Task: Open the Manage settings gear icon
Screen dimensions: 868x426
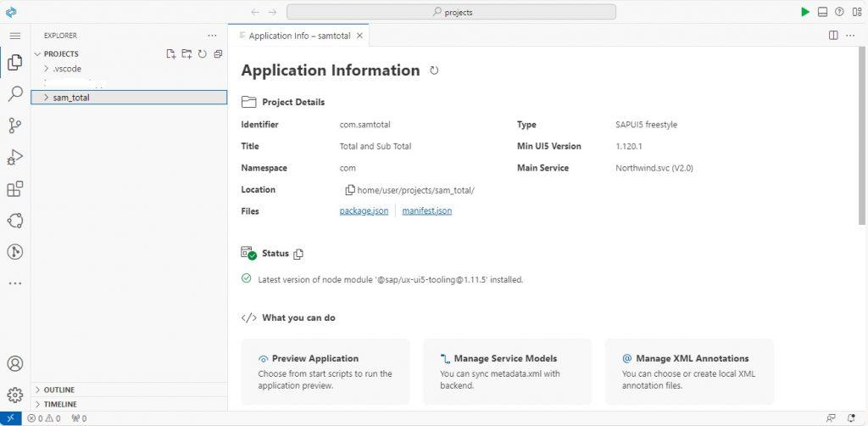Action: point(15,395)
